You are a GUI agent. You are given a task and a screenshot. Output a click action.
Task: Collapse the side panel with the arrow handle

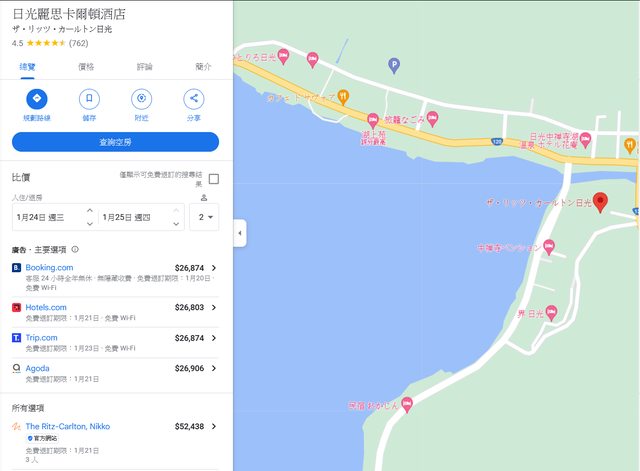tap(239, 235)
